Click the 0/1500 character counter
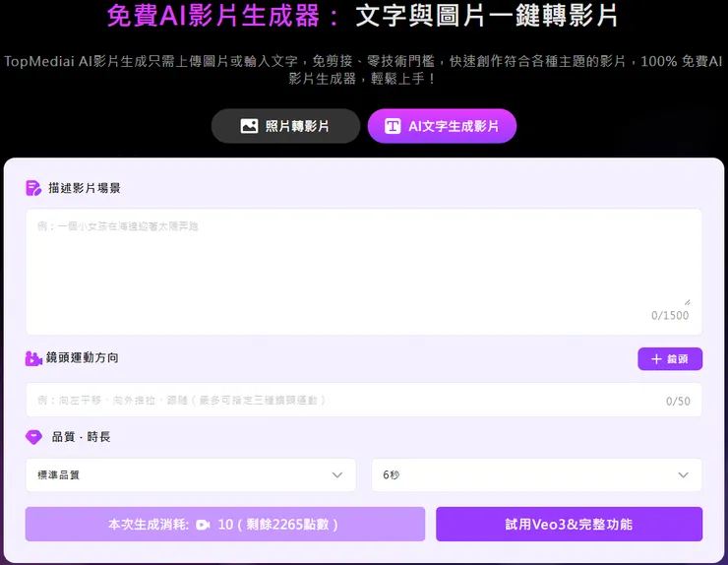Viewport: 728px width, 565px height. (x=670, y=316)
